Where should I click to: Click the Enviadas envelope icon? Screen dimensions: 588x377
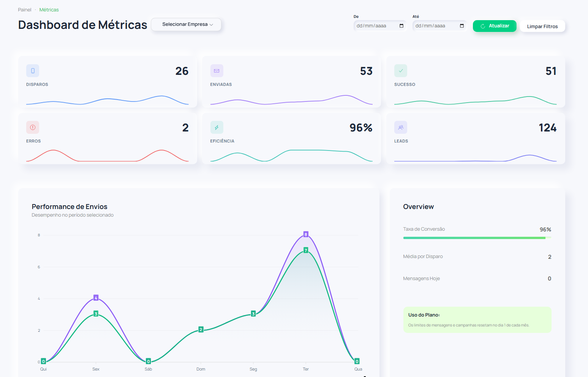click(217, 71)
